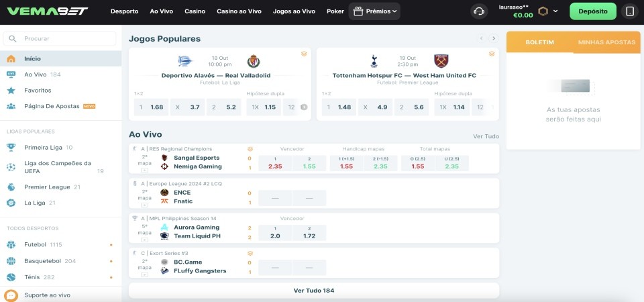Viewport: 644px width, 302px height.
Task: Click the Premier League icon in sidebar
Action: pyautogui.click(x=11, y=187)
